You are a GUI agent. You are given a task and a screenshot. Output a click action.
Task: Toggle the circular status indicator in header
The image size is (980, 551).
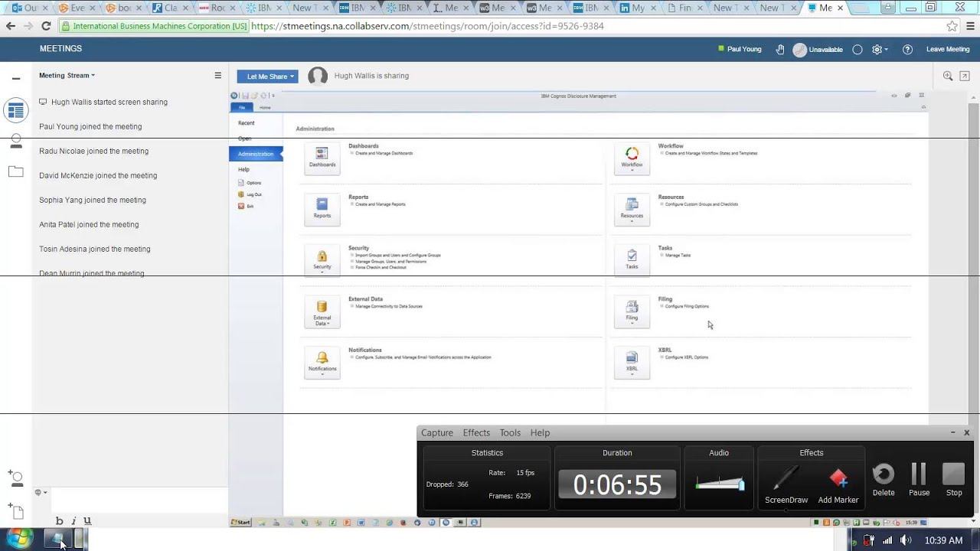pyautogui.click(x=857, y=49)
